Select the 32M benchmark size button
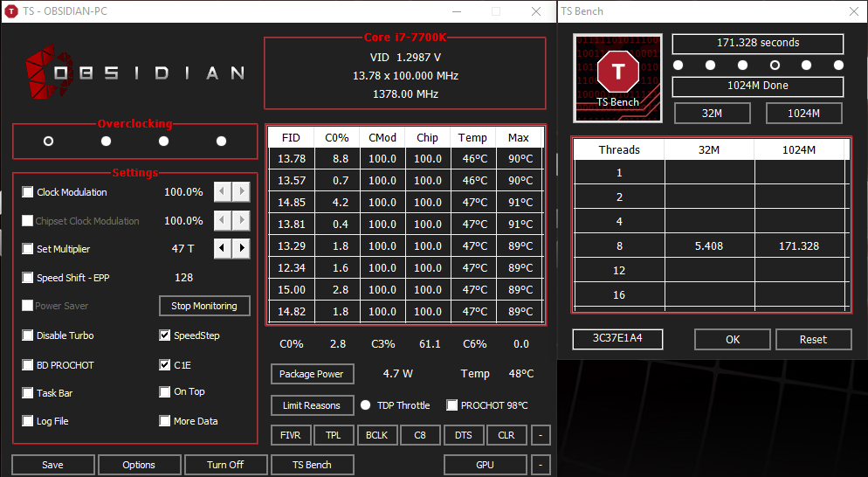The width and height of the screenshot is (868, 477). pos(712,113)
